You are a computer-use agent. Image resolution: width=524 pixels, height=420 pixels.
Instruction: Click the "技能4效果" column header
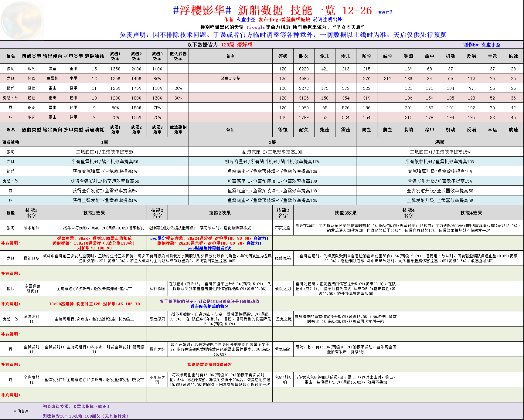[x=471, y=213]
